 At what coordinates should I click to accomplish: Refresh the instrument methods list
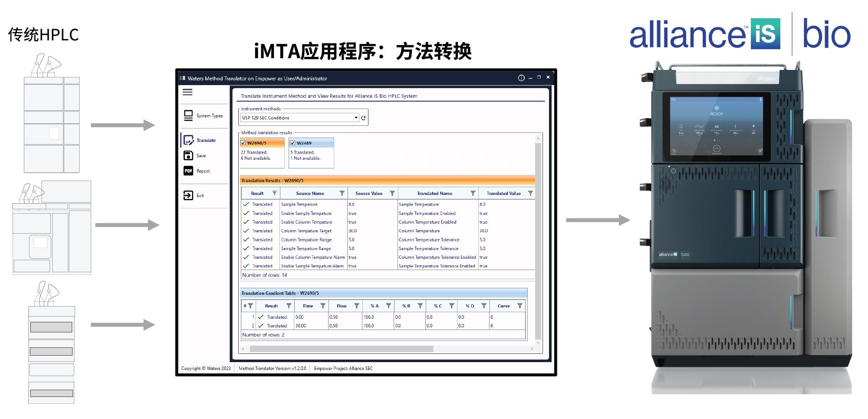point(363,118)
